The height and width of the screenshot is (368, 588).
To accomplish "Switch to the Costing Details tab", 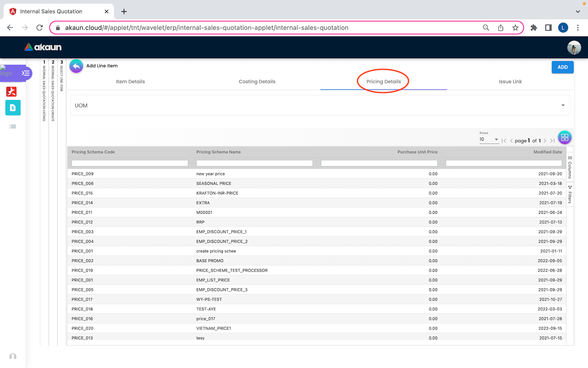I will click(x=257, y=82).
